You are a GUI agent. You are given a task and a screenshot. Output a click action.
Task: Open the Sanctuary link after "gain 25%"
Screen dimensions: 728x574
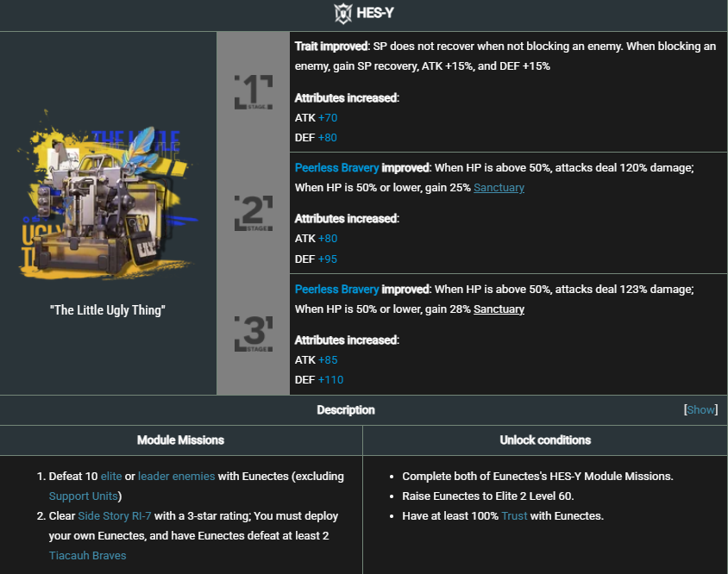[x=499, y=188]
